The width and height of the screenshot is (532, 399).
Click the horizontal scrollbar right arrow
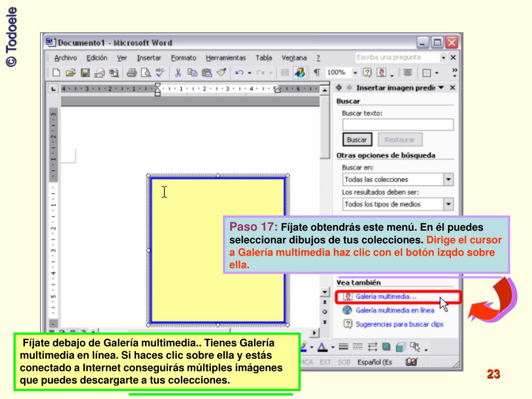coord(314,332)
